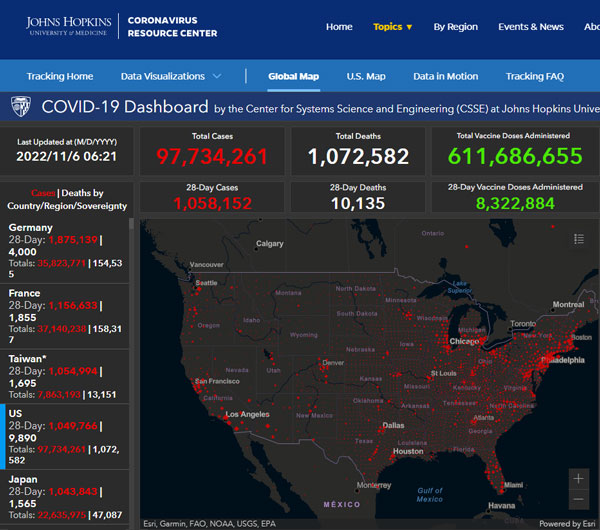Switch to the U.S. Map tab

366,76
